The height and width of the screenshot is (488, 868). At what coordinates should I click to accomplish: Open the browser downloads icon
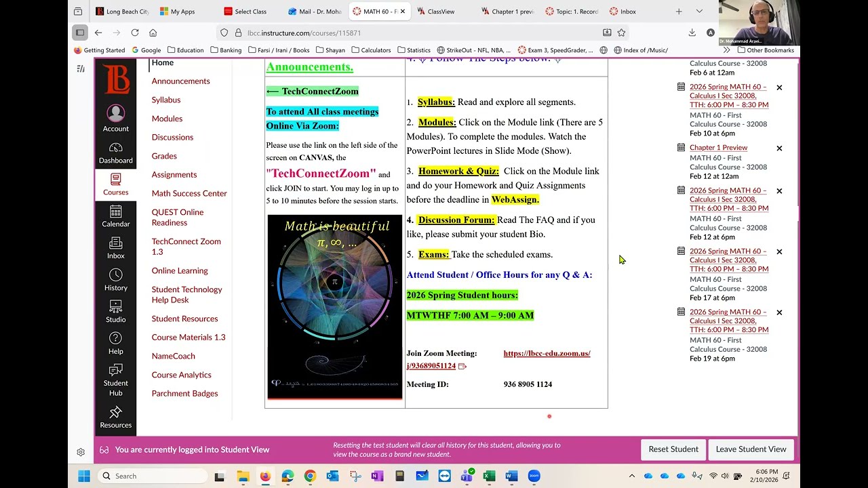click(x=692, y=33)
